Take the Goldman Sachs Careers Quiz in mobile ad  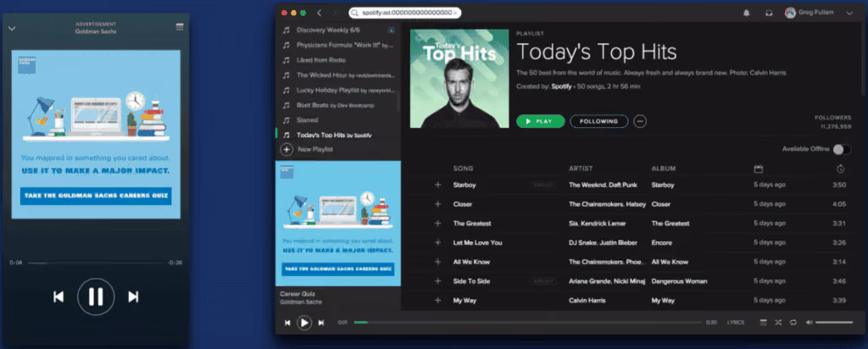[96, 196]
